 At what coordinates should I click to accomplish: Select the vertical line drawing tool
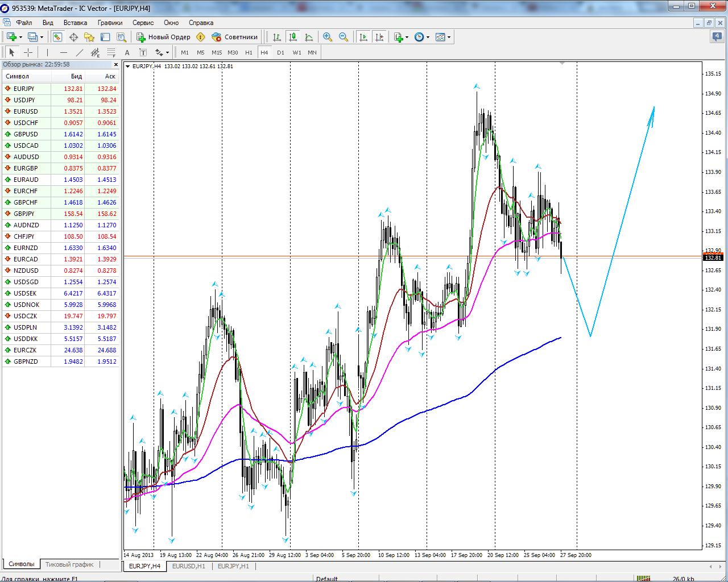[47, 52]
